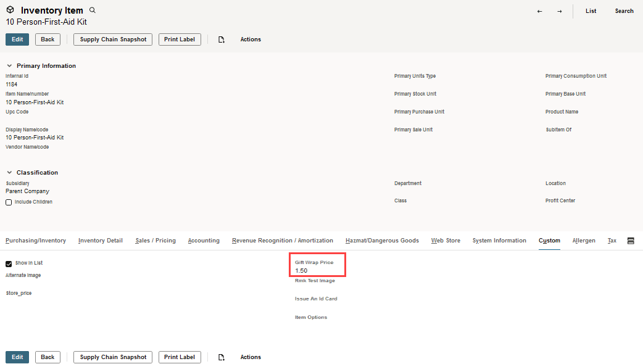643x364 pixels.
Task: Select the Hazmat/Dangerous Goods tab
Action: (x=382, y=241)
